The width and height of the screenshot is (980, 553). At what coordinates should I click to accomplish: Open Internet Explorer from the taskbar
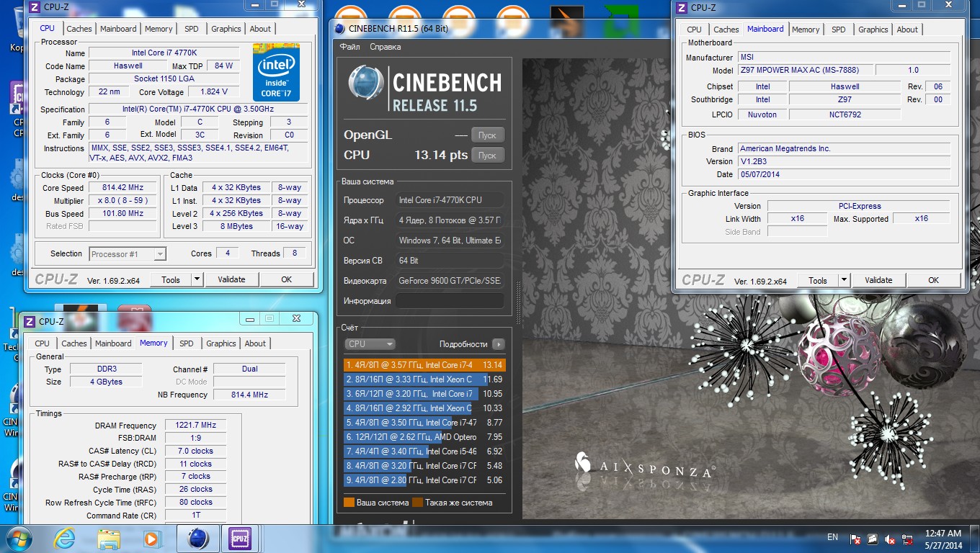tap(65, 538)
